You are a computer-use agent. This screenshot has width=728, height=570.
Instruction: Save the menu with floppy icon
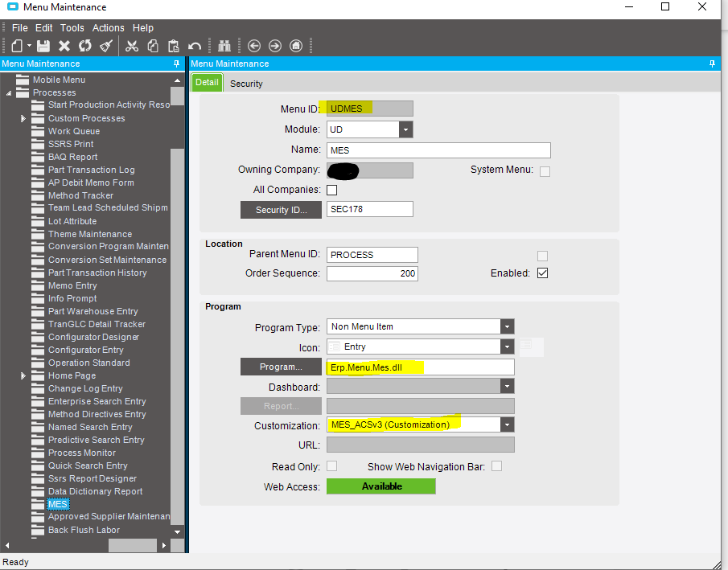point(43,46)
